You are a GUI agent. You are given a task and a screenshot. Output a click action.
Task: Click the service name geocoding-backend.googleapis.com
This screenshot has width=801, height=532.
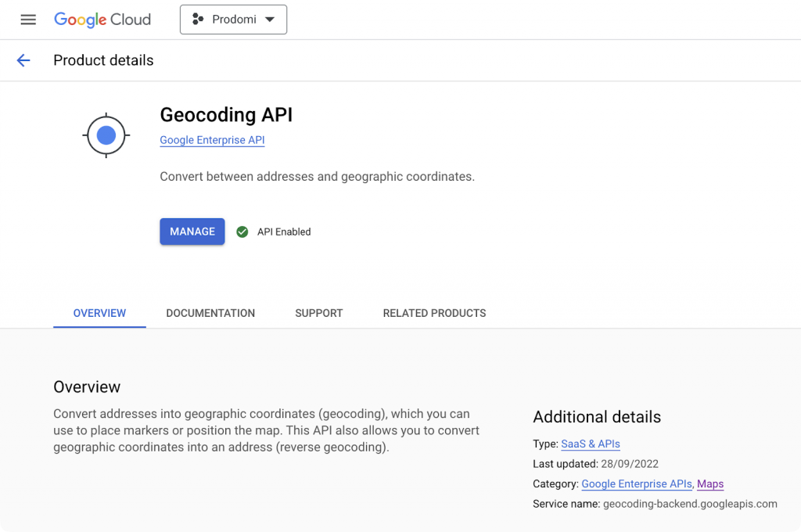pos(690,504)
